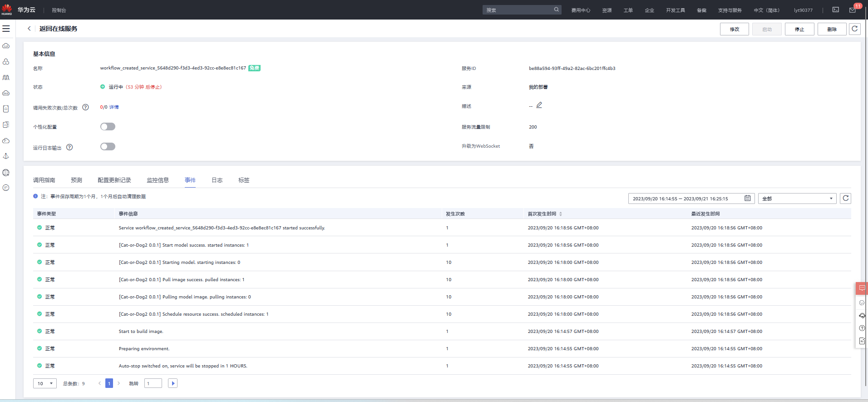The width and height of the screenshot is (868, 402).
Task: Click the service ID value
Action: click(x=572, y=69)
